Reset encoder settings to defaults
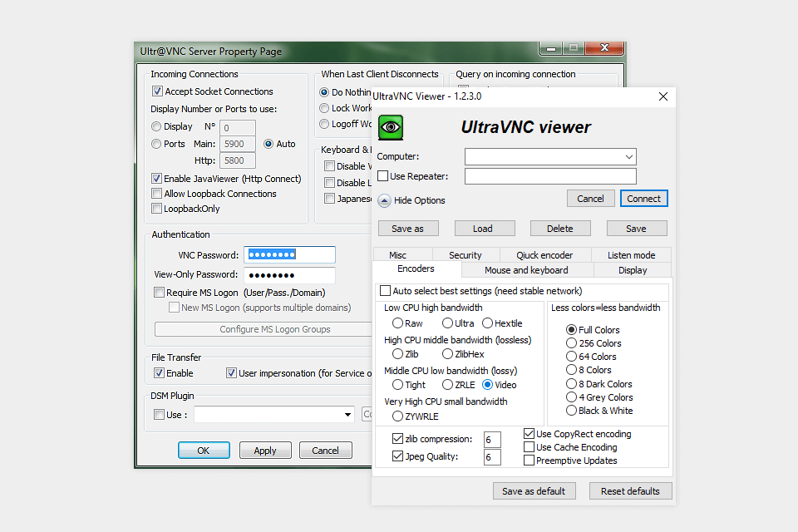Screen dimensions: 798x532 point(630,490)
